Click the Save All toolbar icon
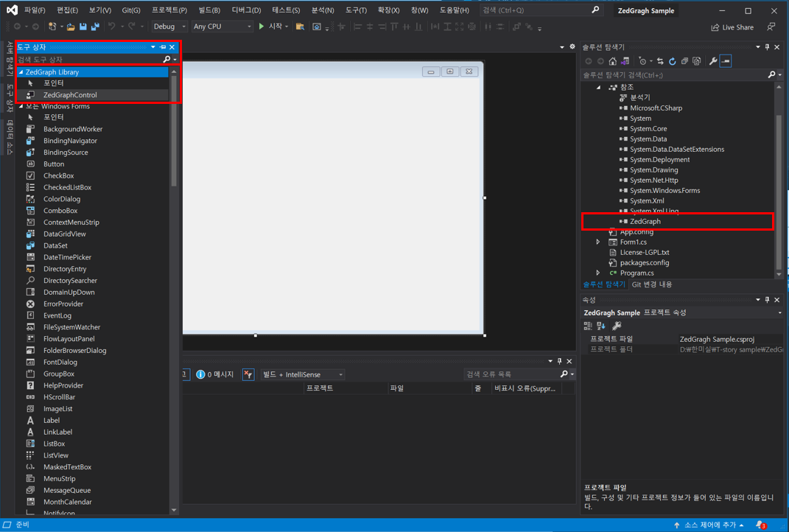This screenshot has height=532, width=789. 94,27
